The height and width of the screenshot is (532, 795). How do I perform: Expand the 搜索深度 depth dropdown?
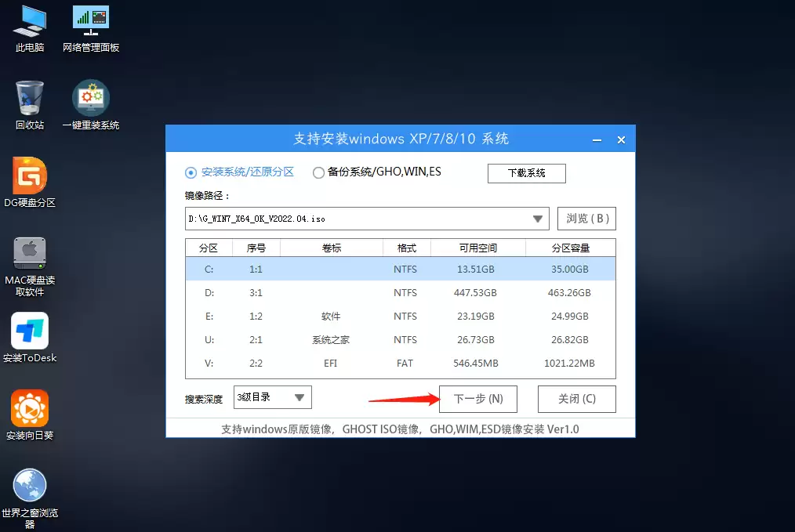[x=300, y=397]
